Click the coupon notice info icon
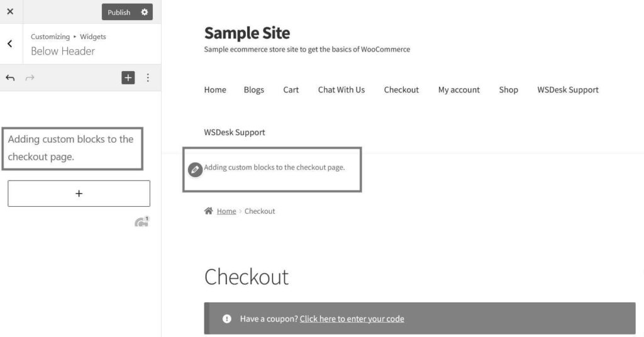644x337 pixels. (x=226, y=319)
